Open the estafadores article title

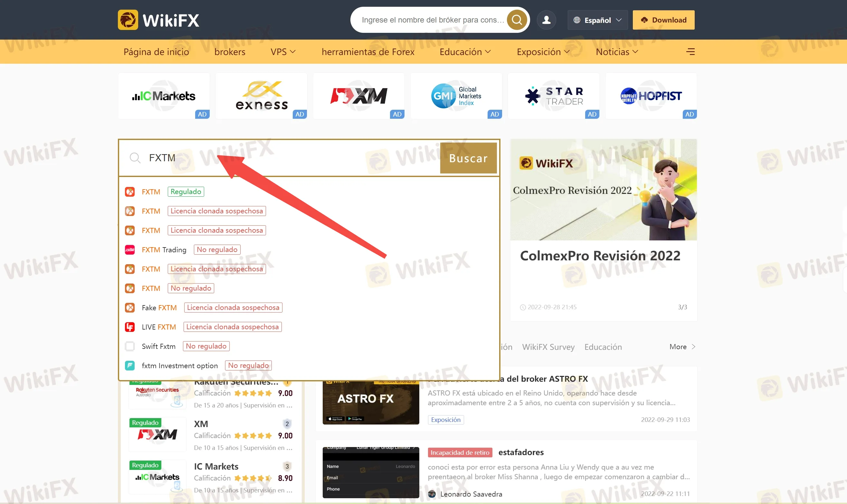(521, 453)
